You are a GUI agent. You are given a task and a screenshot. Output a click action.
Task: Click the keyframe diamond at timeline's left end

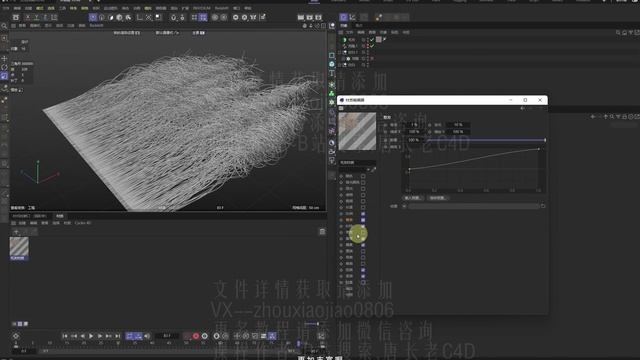[x=16, y=336]
